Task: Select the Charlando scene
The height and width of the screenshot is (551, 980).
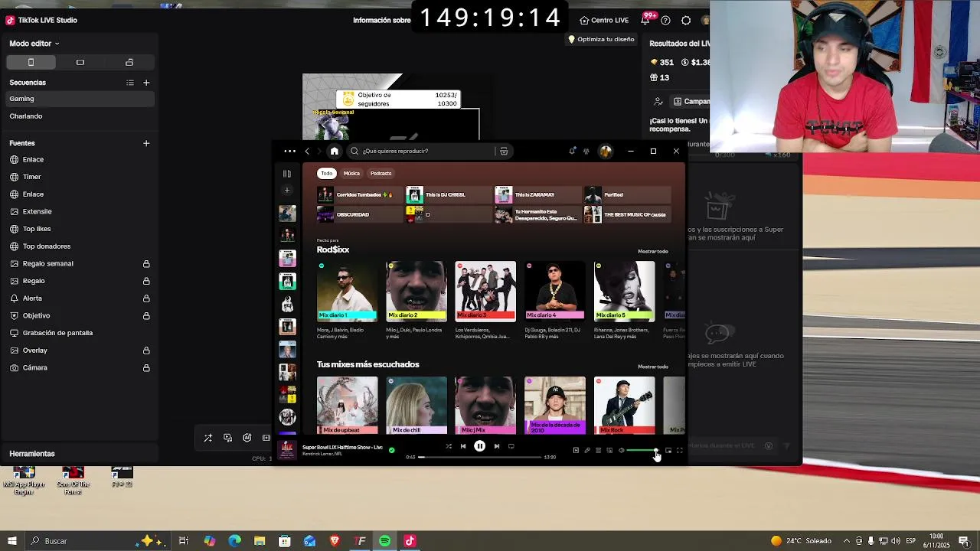Action: coord(79,116)
